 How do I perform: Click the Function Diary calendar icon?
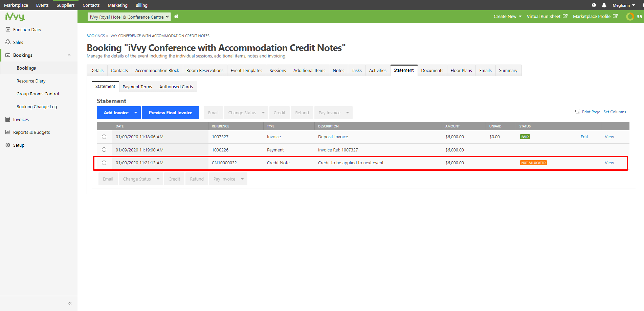tap(8, 29)
